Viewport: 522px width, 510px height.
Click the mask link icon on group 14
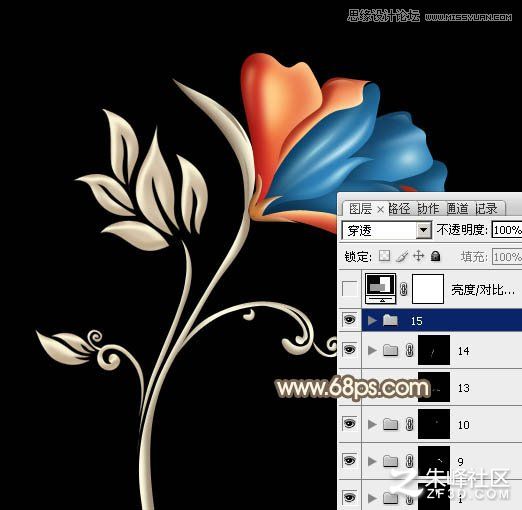tap(410, 350)
